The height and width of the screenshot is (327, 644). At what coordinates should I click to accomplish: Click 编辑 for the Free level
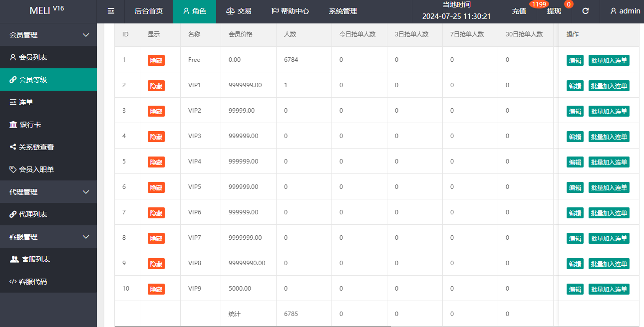coord(575,60)
